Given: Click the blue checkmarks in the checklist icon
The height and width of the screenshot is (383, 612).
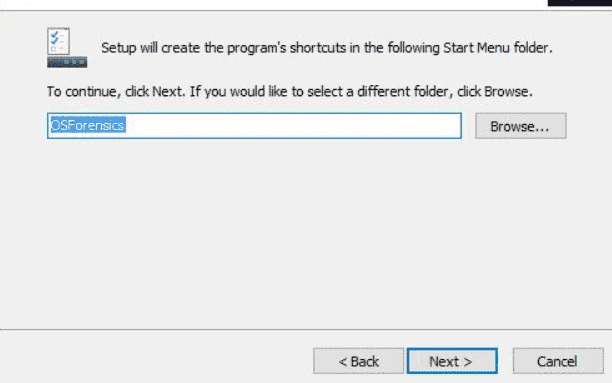Looking at the screenshot, I should point(55,38).
